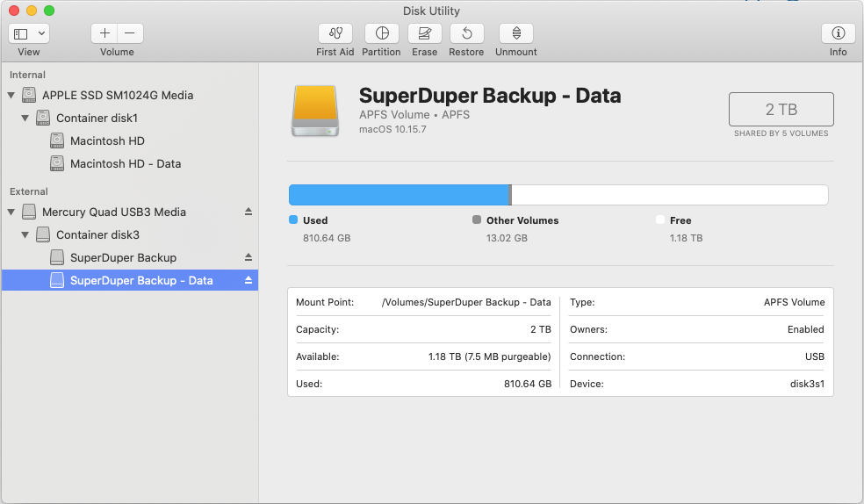Screen dimensions: 864x504
Task: Click the '1.18 TB' Free value in legend
Action: (686, 238)
